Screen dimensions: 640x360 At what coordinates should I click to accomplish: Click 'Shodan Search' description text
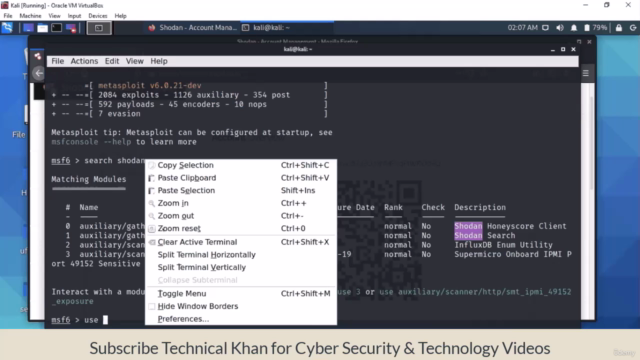tap(484, 236)
